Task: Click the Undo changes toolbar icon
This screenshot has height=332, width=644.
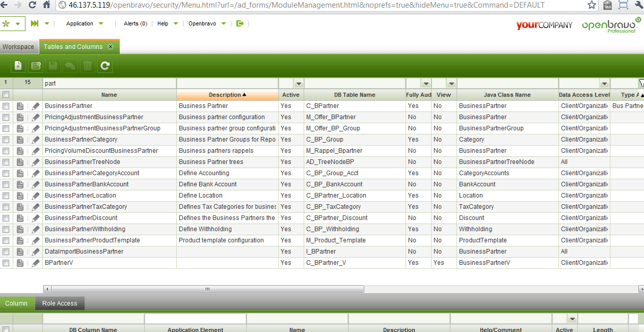Action: 70,66
